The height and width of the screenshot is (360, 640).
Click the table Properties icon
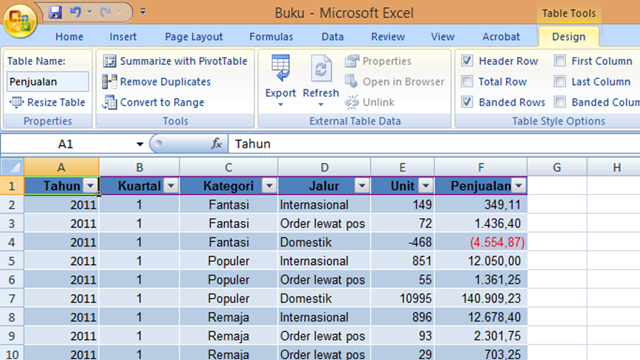[x=352, y=61]
